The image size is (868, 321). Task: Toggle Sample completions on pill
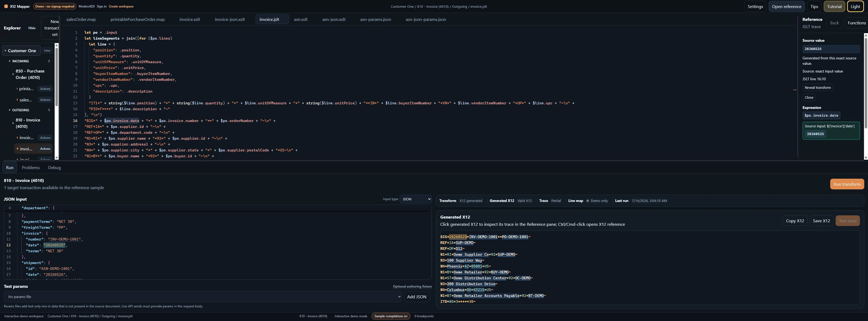click(391, 316)
